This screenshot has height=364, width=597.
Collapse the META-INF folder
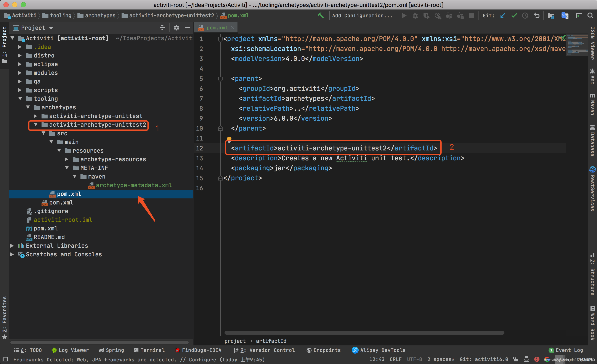point(67,168)
